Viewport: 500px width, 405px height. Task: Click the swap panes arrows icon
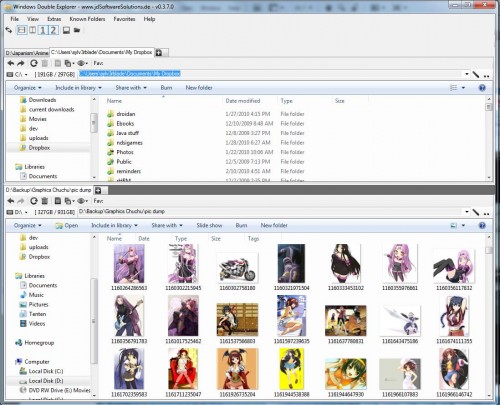[9, 30]
